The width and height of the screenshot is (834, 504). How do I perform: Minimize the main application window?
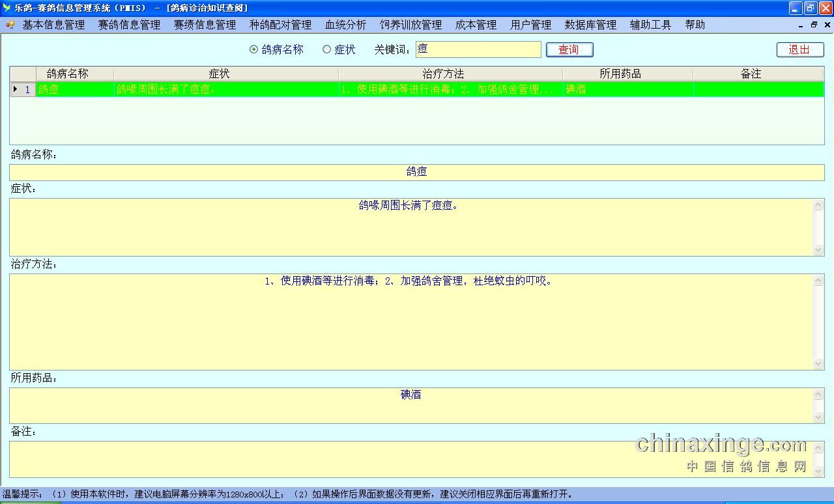click(796, 8)
